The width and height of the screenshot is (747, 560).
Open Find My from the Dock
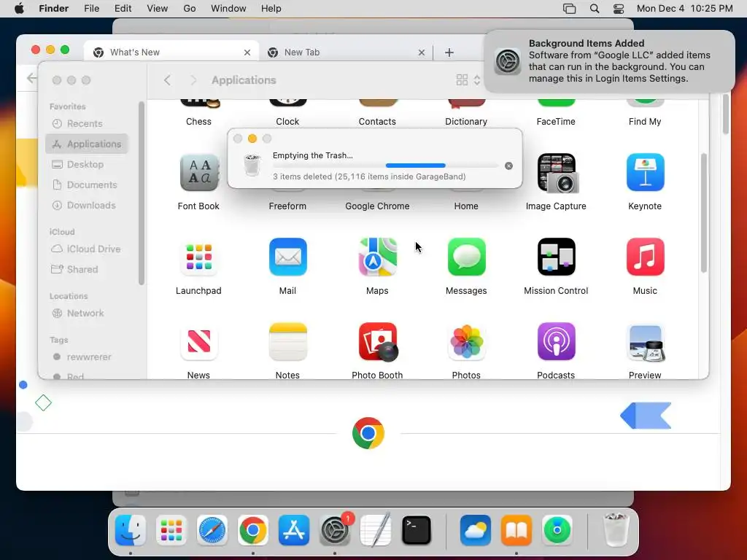pos(557,530)
